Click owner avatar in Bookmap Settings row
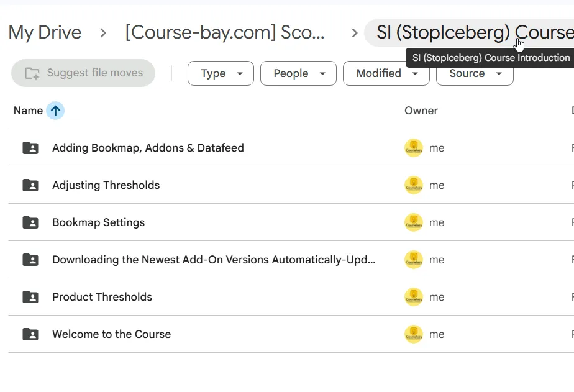 [x=414, y=222]
